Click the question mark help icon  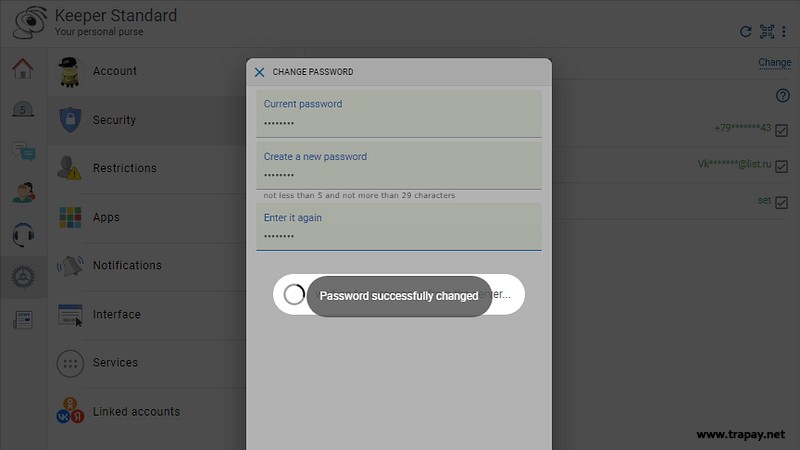(x=783, y=96)
